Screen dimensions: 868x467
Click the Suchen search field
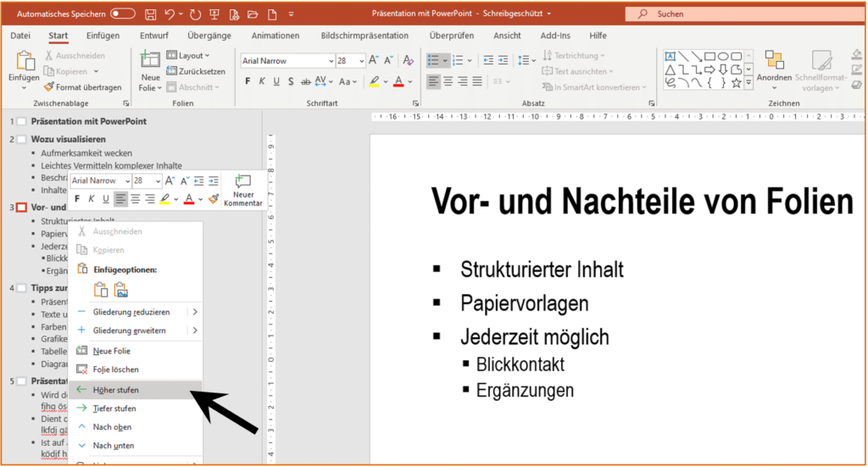point(744,14)
